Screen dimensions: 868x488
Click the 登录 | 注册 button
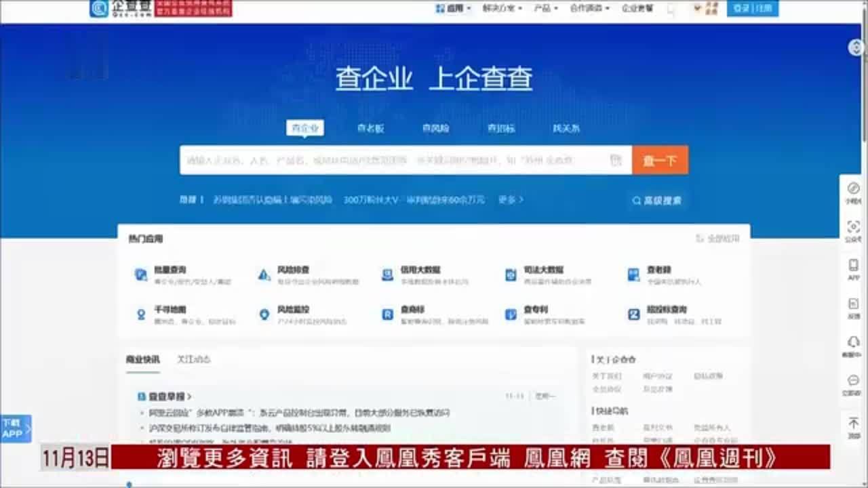[x=753, y=8]
